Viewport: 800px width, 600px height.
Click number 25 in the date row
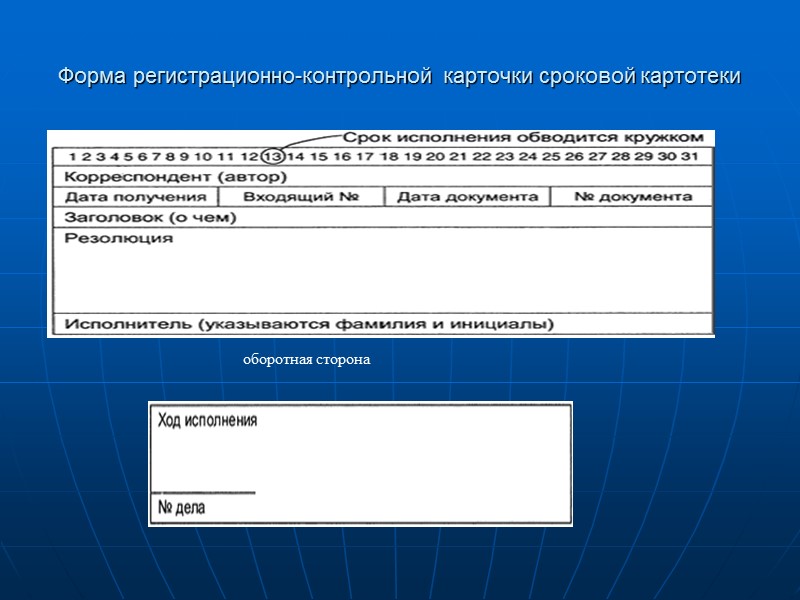click(551, 156)
